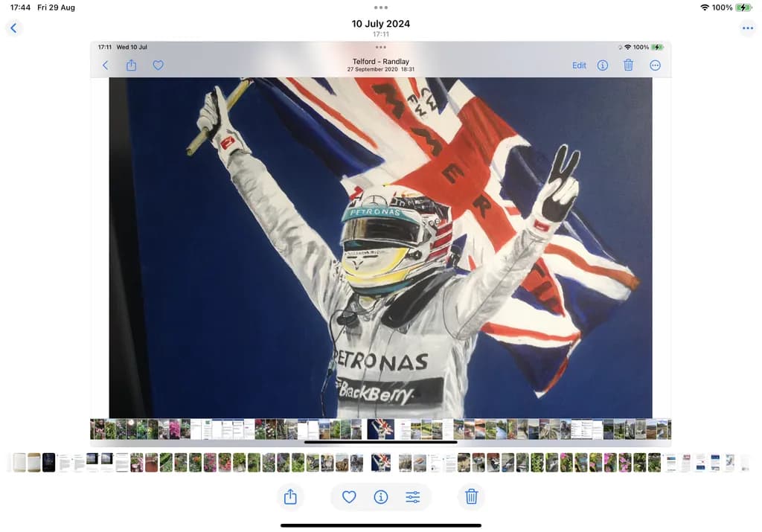This screenshot has height=532, width=762.
Task: Check the outer Wi-Fi status icon
Action: (x=704, y=7)
